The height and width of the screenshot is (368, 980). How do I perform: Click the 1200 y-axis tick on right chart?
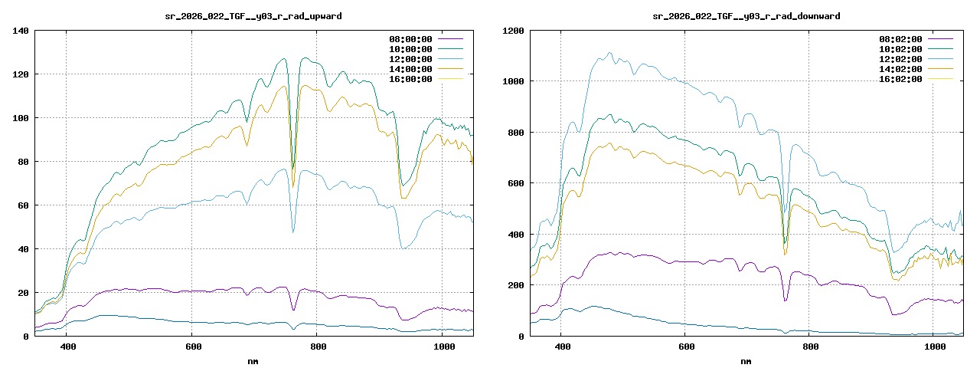tap(513, 31)
